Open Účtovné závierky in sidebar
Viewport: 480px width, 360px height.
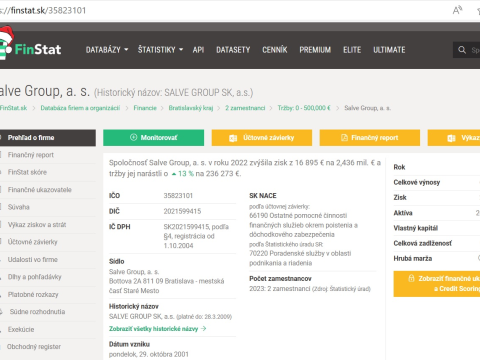33,242
